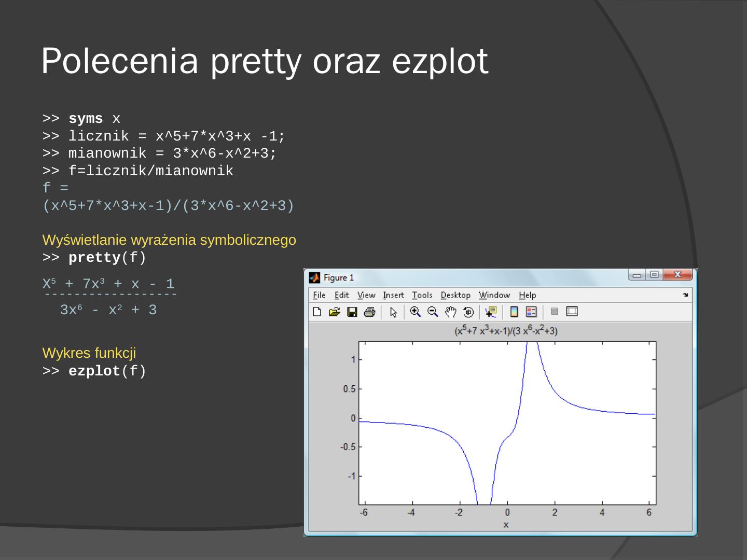
Task: Click the Show Plot Tools icon
Action: pos(572,312)
